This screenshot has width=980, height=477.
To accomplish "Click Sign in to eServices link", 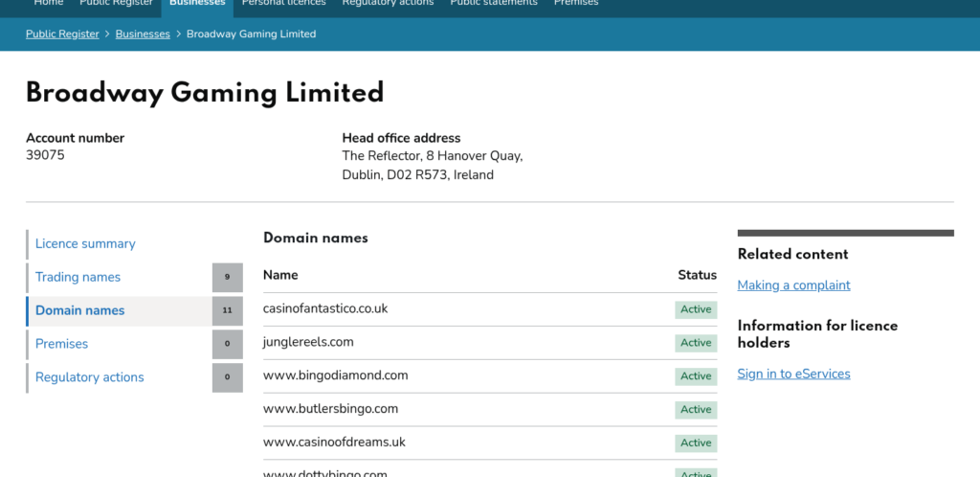I will [x=793, y=374].
